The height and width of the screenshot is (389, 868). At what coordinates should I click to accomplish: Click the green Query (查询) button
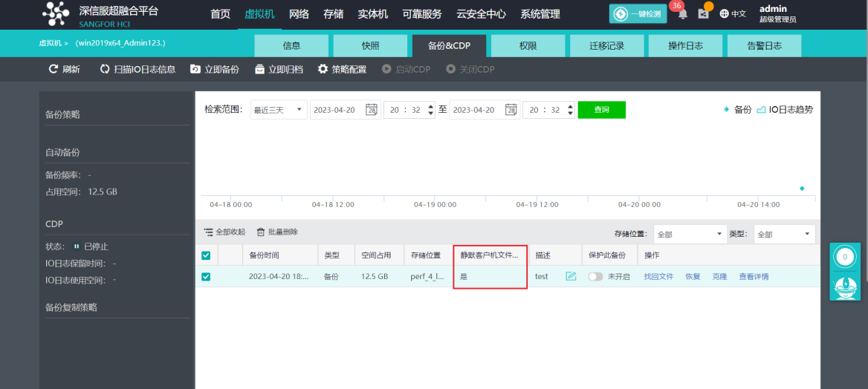coord(601,110)
